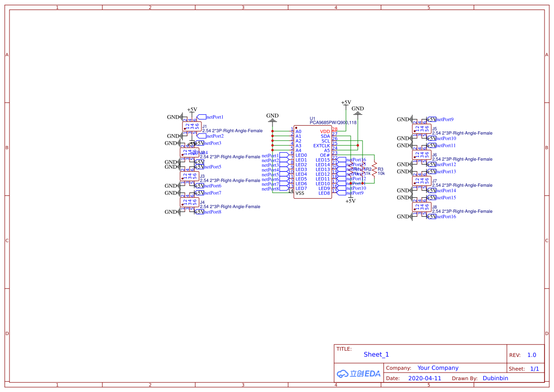Screen dimensions: 554x392
Task: Click pin number 14 on U1
Action: click(291, 191)
